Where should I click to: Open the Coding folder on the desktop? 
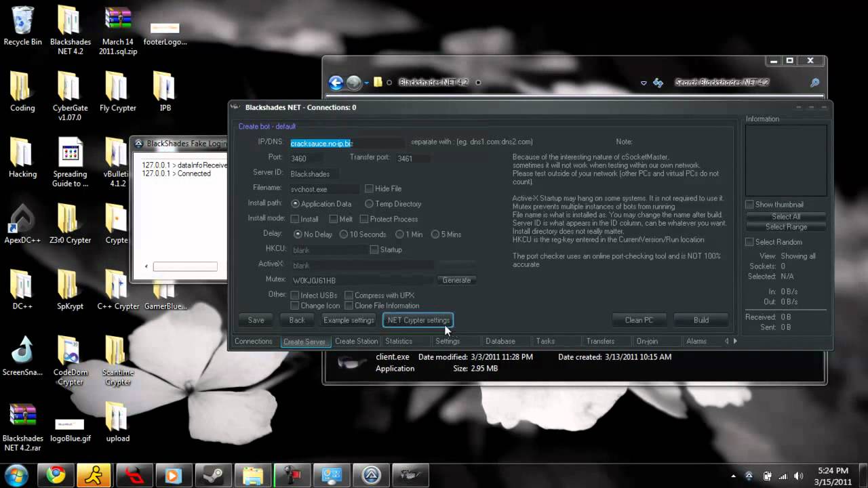(22, 92)
